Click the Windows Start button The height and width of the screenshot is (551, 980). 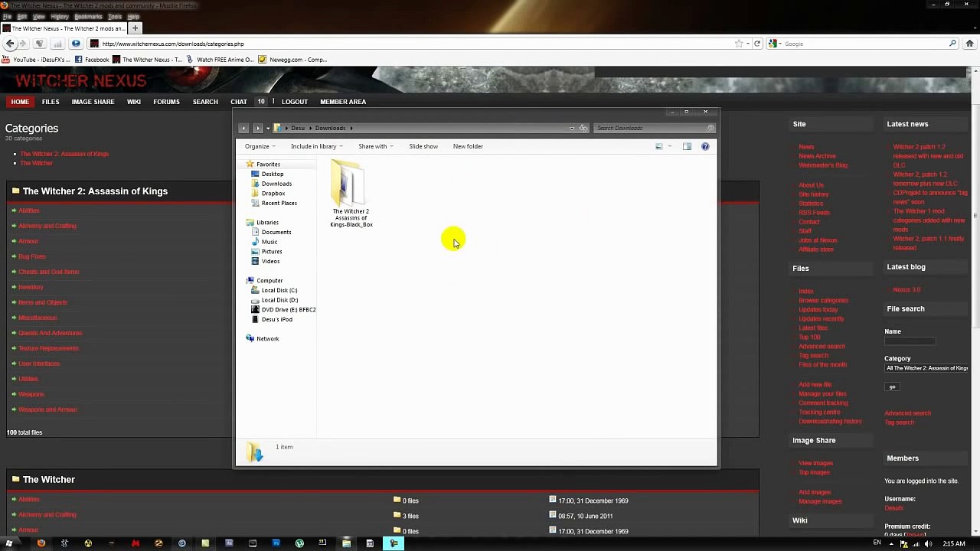coord(8,543)
